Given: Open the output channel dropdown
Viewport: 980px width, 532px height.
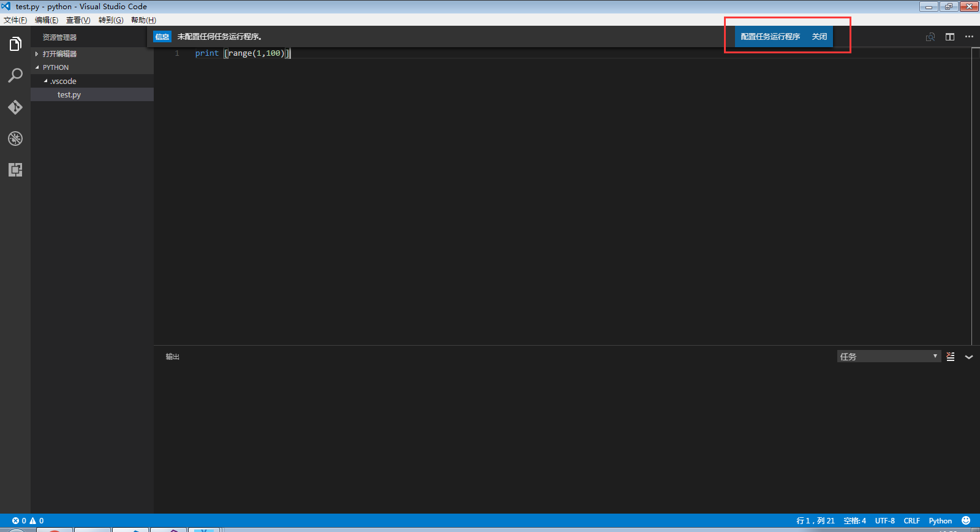Looking at the screenshot, I should point(889,356).
